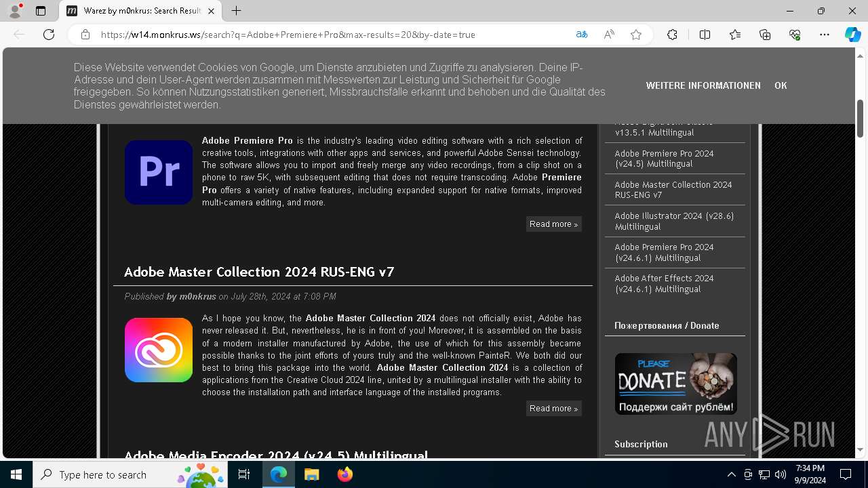Read more about Adobe Premiere Pro
The height and width of the screenshot is (488, 868).
(553, 224)
